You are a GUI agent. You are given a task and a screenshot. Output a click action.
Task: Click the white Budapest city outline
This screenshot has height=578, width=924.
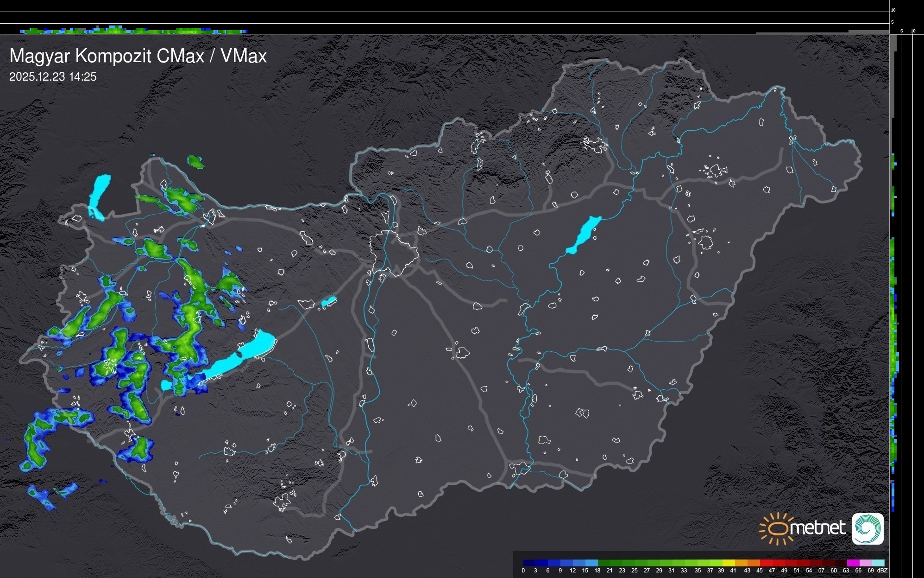pyautogui.click(x=394, y=253)
